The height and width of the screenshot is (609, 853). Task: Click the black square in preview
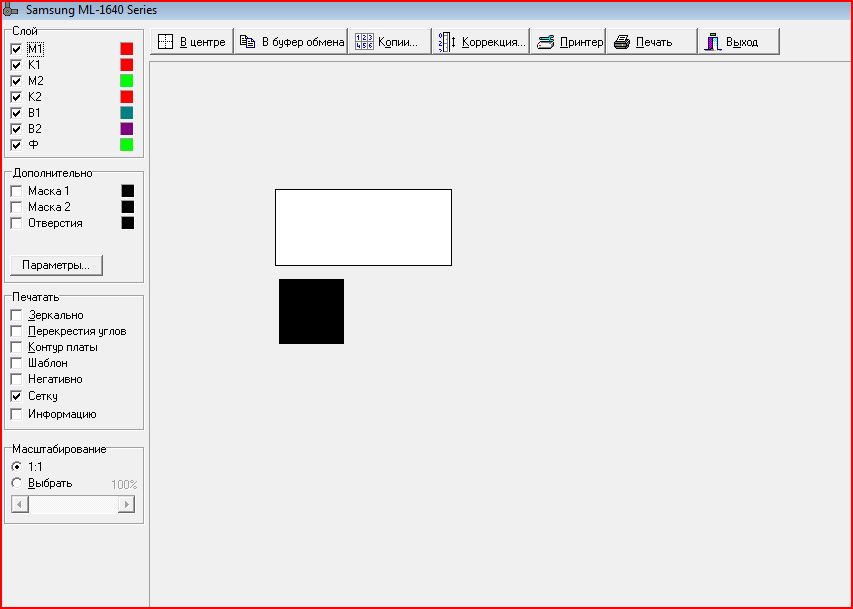(x=311, y=311)
